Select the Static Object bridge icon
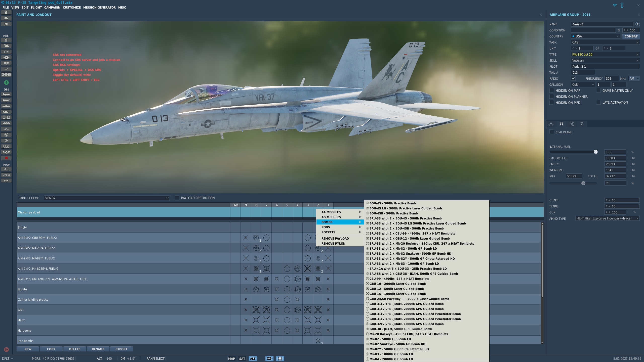Viewport: 644px width, 362px height. 6,123
